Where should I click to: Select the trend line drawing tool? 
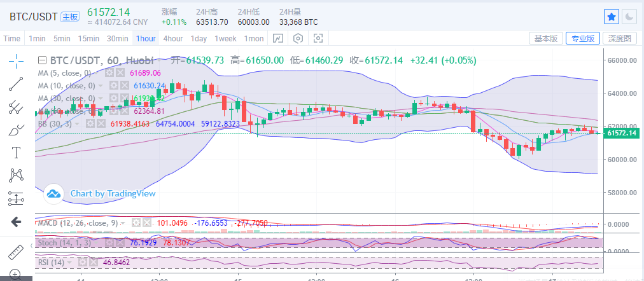[16, 84]
